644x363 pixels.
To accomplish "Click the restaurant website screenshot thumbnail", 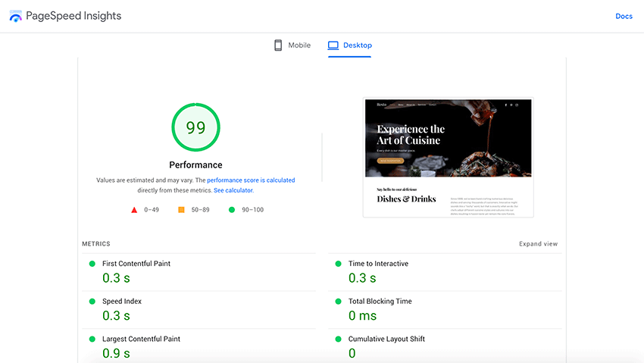I will tap(448, 158).
